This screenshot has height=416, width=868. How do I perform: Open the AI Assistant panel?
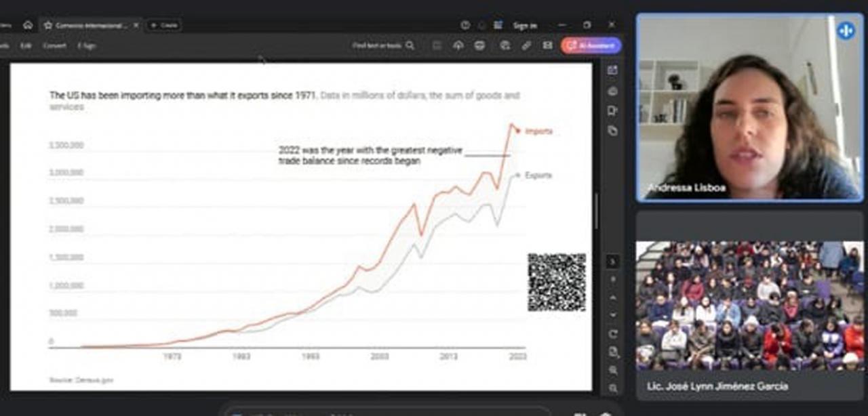[x=591, y=45]
